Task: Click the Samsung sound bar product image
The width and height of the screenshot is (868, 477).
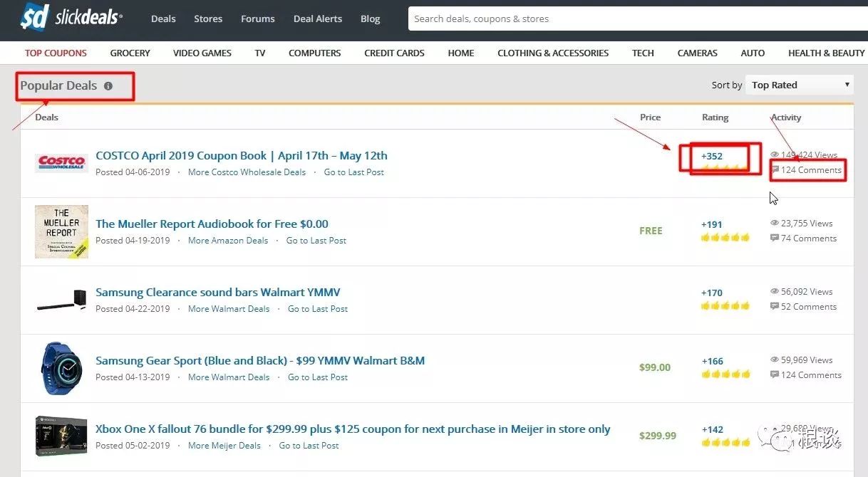Action: [61, 300]
